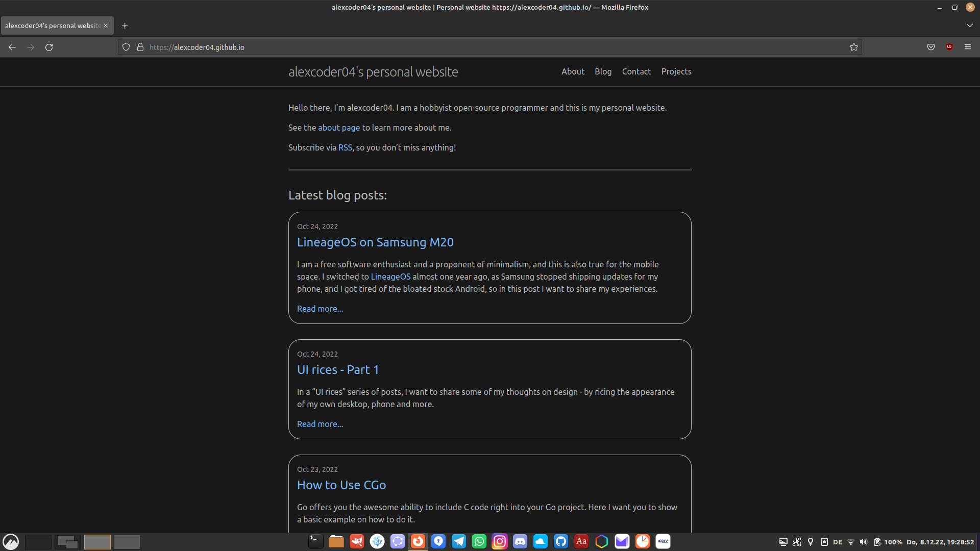The image size is (980, 551).
Task: Focus Firefox in the taskbar
Action: [418, 541]
